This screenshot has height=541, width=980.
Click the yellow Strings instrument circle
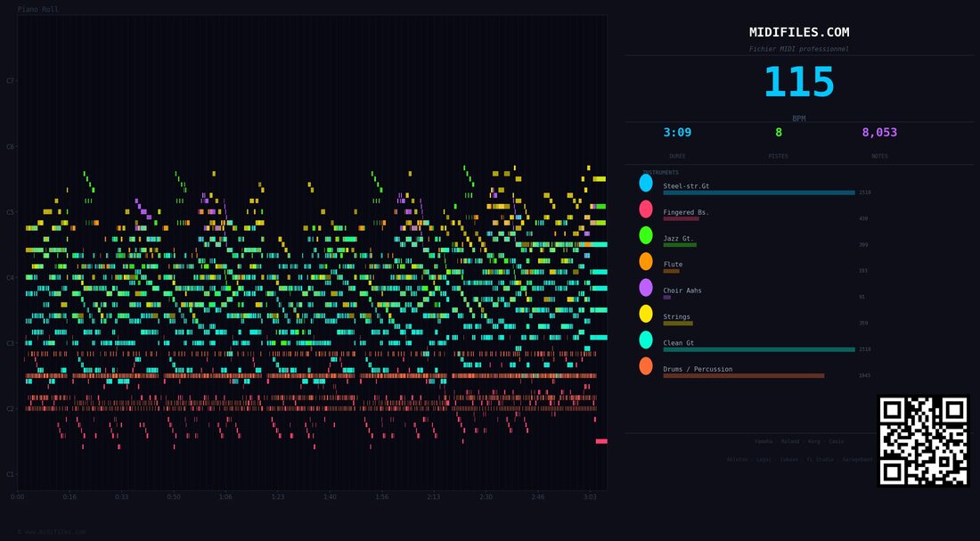tap(646, 314)
